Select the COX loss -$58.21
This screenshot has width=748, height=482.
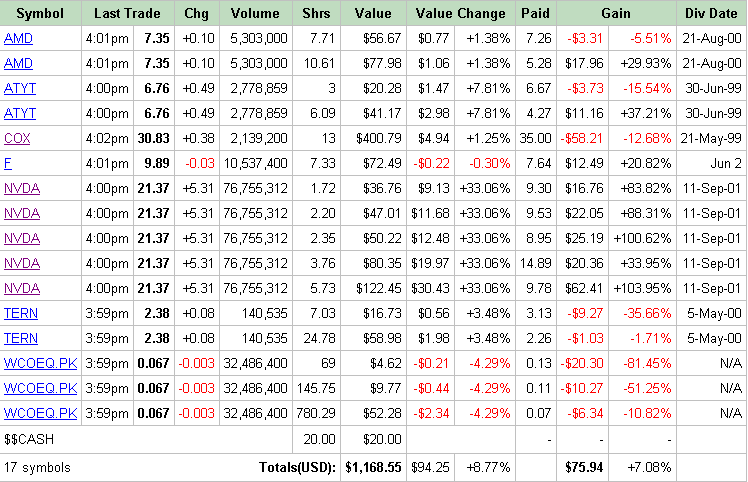tap(582, 138)
